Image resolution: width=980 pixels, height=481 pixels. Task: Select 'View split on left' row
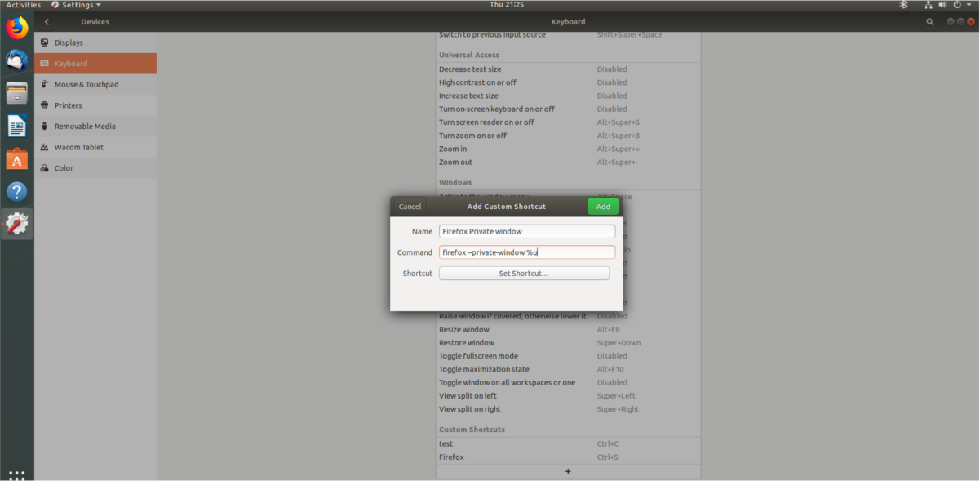click(x=568, y=396)
